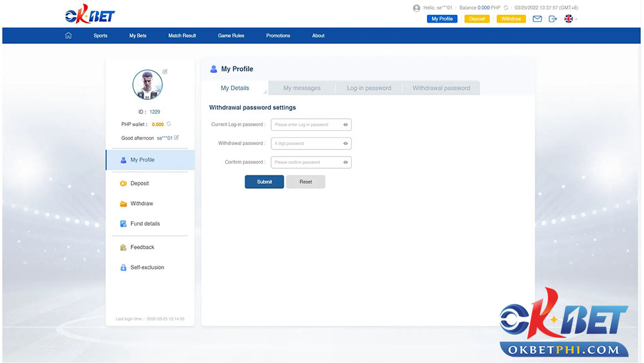The height and width of the screenshot is (363, 644).
Task: Click the Reset button
Action: coord(306,182)
